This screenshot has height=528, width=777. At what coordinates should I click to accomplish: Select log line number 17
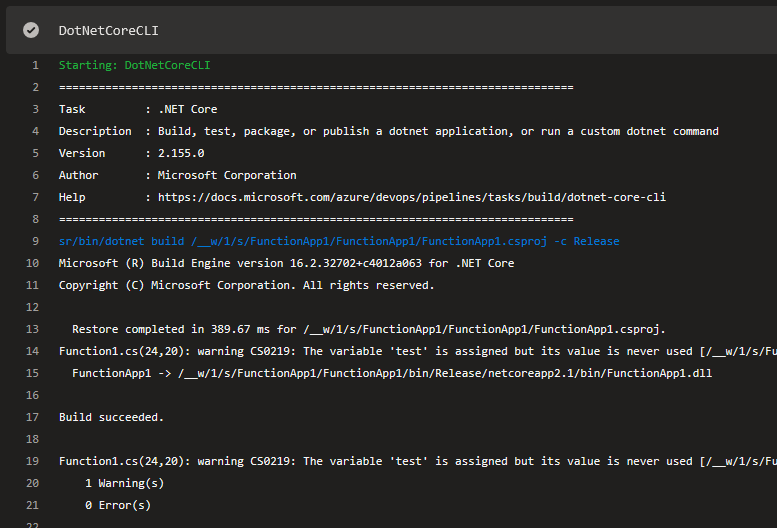(x=34, y=417)
